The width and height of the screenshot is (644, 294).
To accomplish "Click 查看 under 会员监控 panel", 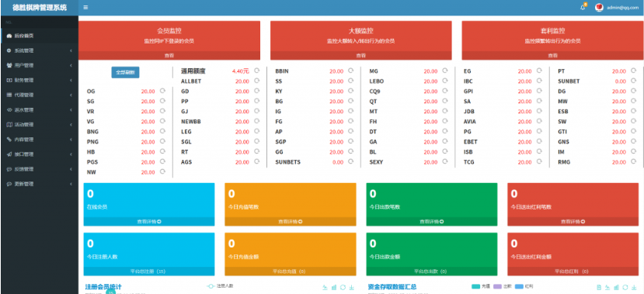I will pos(169,55).
